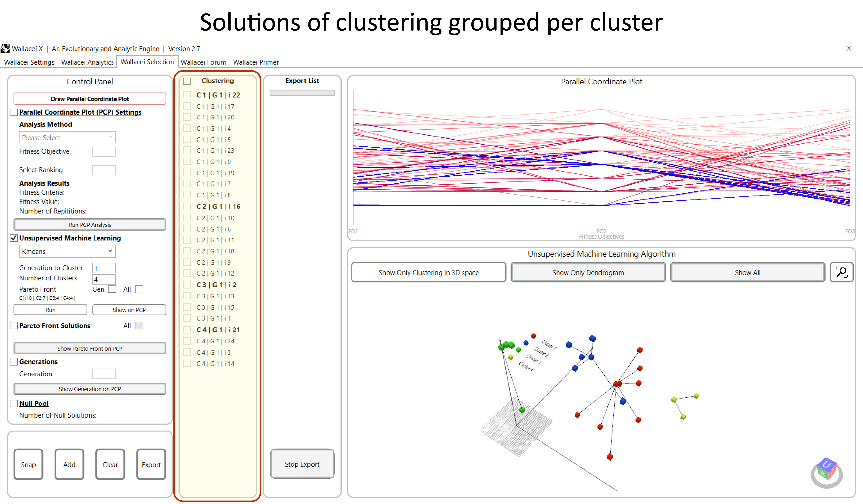Click Export button at bottom panel

[151, 464]
